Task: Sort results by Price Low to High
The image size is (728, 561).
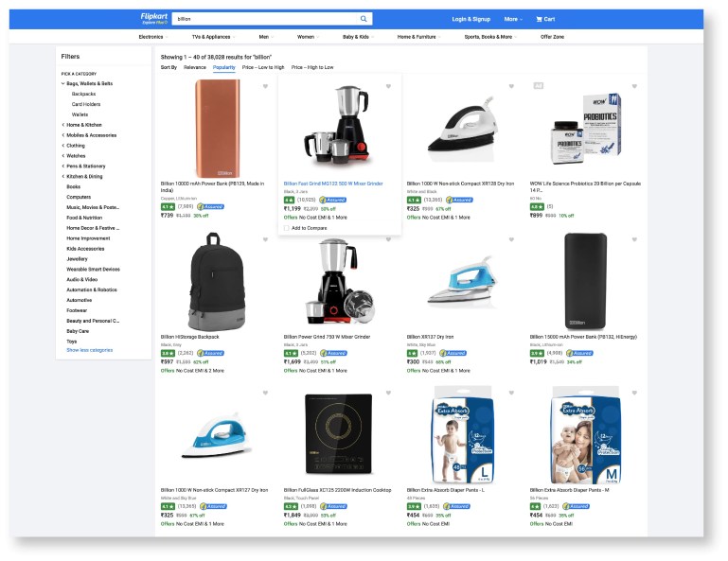Action: (263, 67)
